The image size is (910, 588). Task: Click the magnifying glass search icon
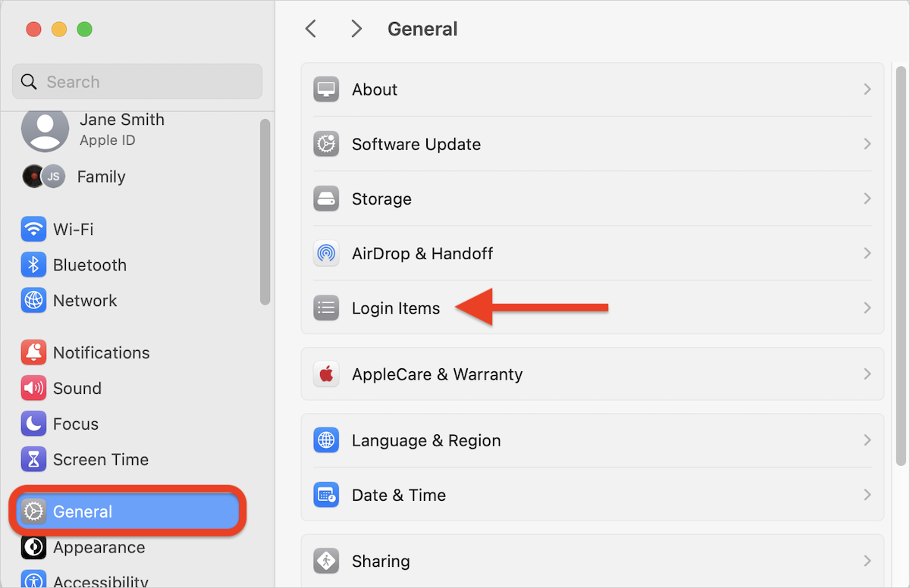(x=29, y=82)
